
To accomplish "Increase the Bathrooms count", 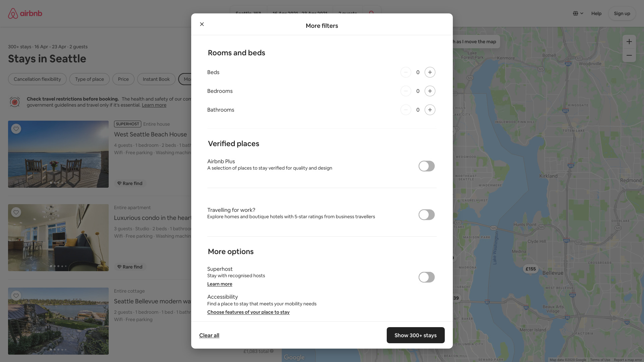I will point(430,110).
